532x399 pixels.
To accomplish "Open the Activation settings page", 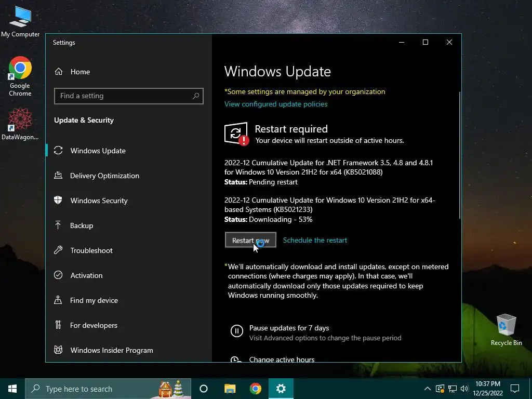I will (87, 275).
